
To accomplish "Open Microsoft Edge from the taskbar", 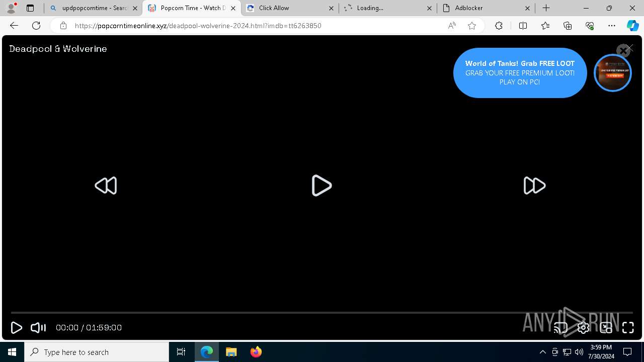I will (207, 352).
